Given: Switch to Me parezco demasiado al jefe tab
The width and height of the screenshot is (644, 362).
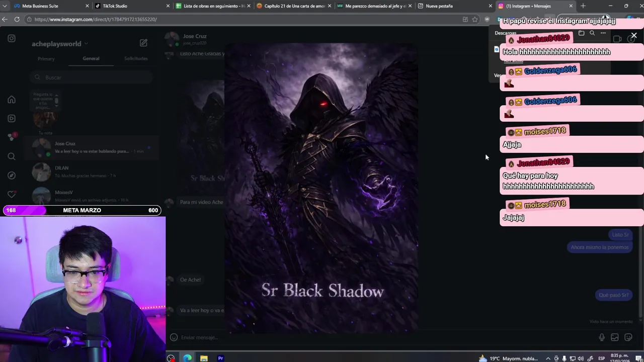Looking at the screenshot, I should point(373,6).
